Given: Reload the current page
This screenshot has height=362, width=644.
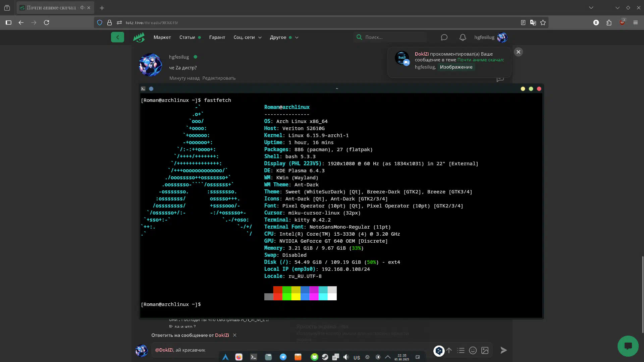Looking at the screenshot, I should tap(47, 22).
